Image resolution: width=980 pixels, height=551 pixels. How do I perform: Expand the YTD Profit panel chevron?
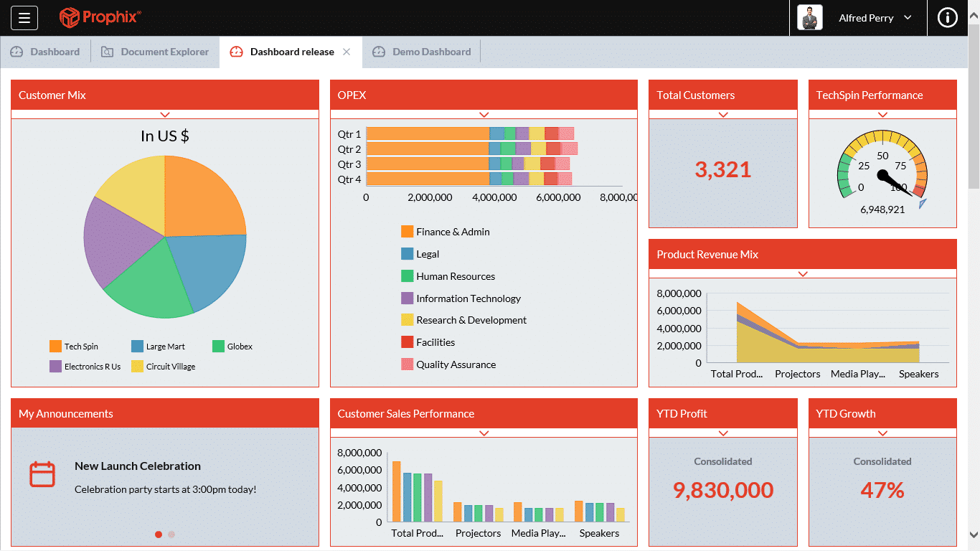(723, 433)
